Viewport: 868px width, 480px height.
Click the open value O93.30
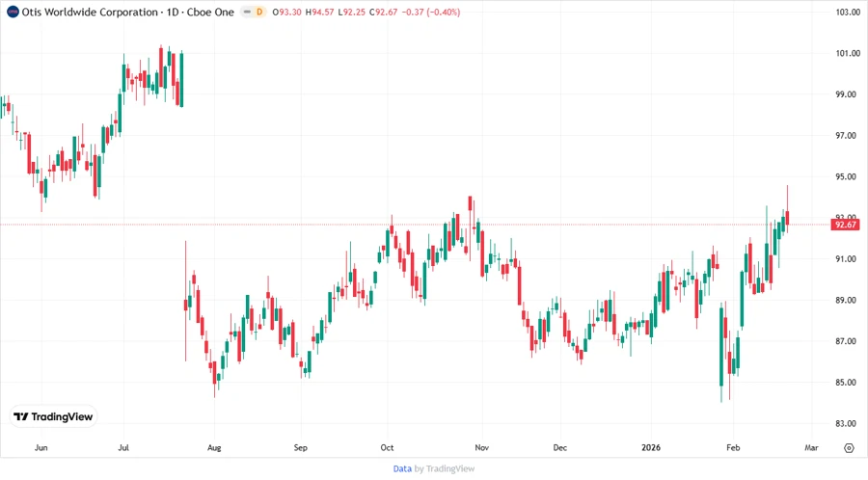click(x=286, y=12)
